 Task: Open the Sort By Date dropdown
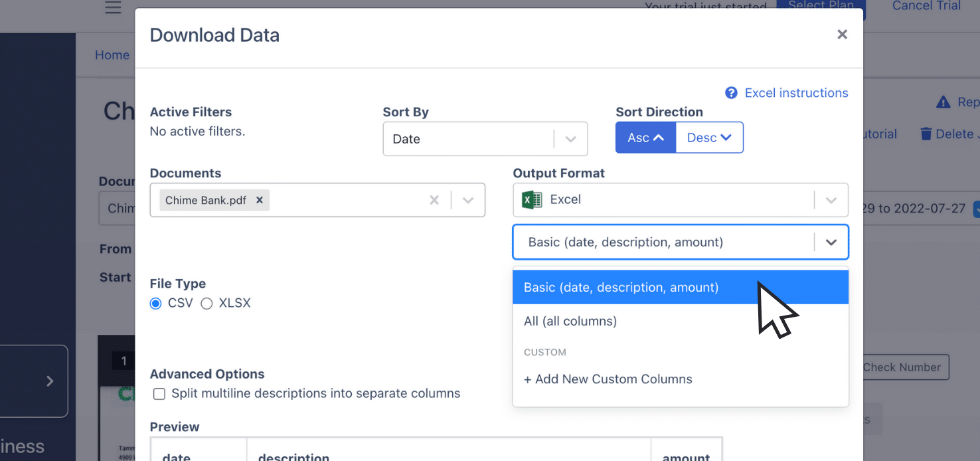pos(570,138)
